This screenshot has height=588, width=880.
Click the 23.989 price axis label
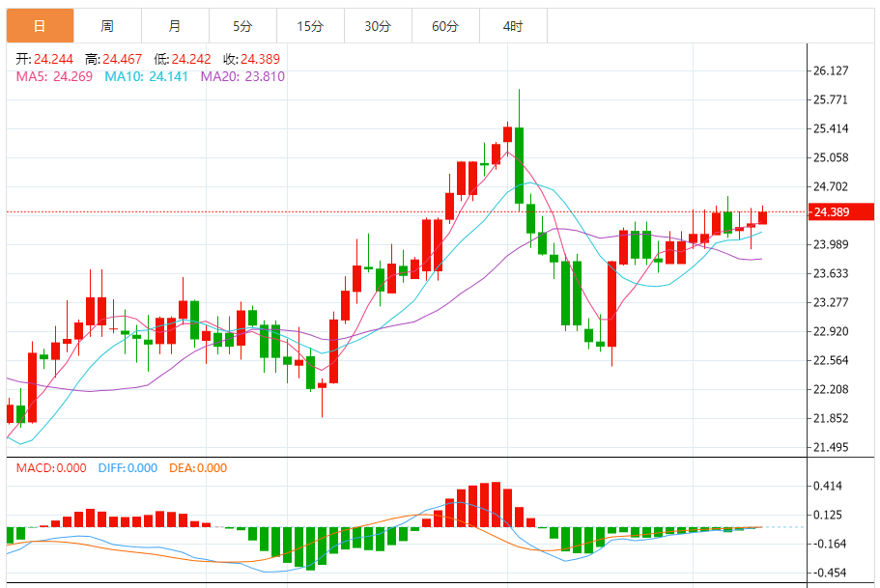pos(831,244)
